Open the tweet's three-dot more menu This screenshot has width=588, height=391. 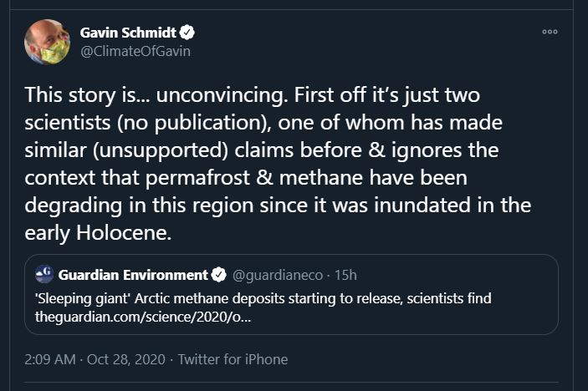click(550, 32)
